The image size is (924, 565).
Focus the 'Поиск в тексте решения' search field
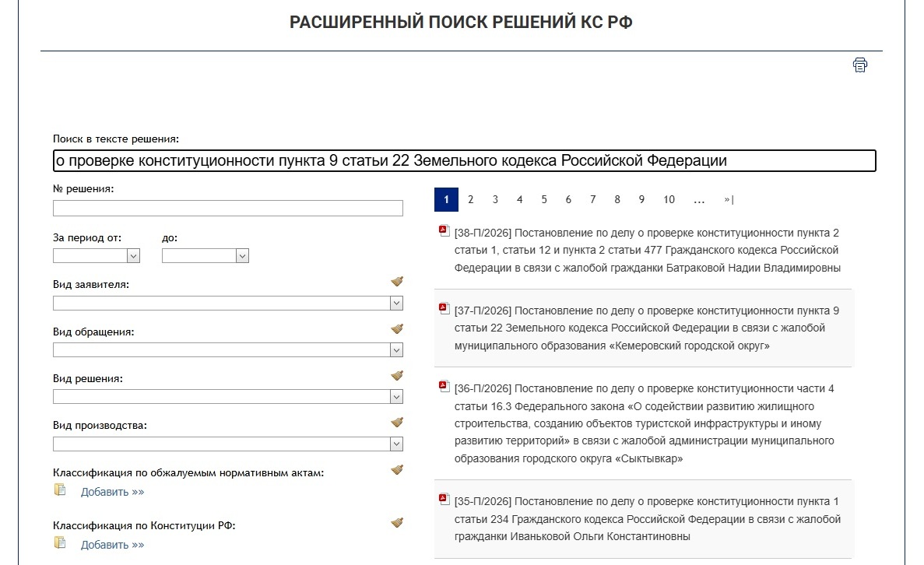pyautogui.click(x=465, y=161)
